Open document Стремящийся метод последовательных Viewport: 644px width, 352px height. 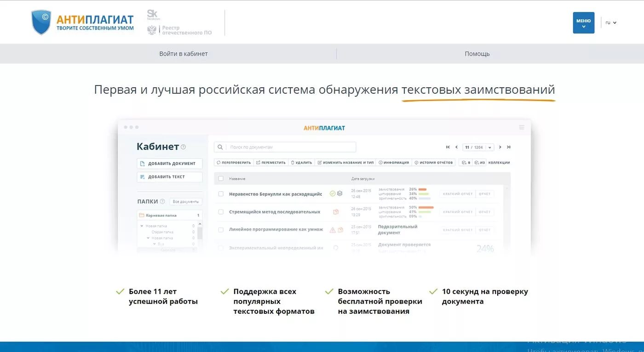tap(275, 212)
